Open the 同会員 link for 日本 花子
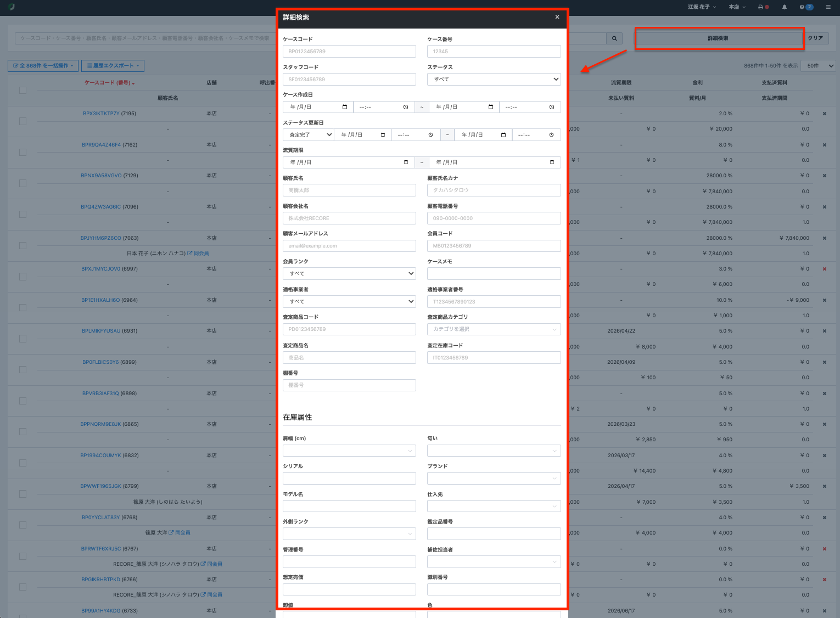Viewport: 840px width, 618px height. pyautogui.click(x=198, y=254)
